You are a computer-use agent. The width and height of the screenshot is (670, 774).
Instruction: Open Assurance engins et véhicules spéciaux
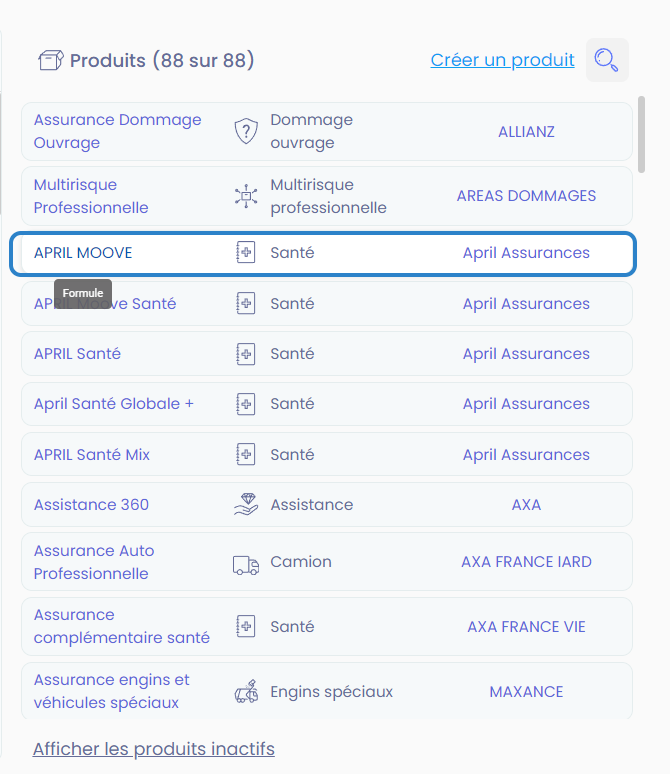click(x=112, y=691)
